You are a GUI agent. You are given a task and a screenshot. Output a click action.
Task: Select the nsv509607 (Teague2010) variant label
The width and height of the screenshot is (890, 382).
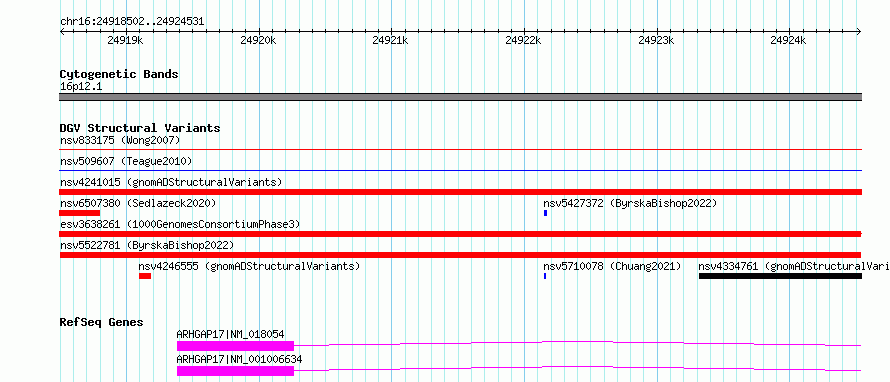pyautogui.click(x=126, y=161)
